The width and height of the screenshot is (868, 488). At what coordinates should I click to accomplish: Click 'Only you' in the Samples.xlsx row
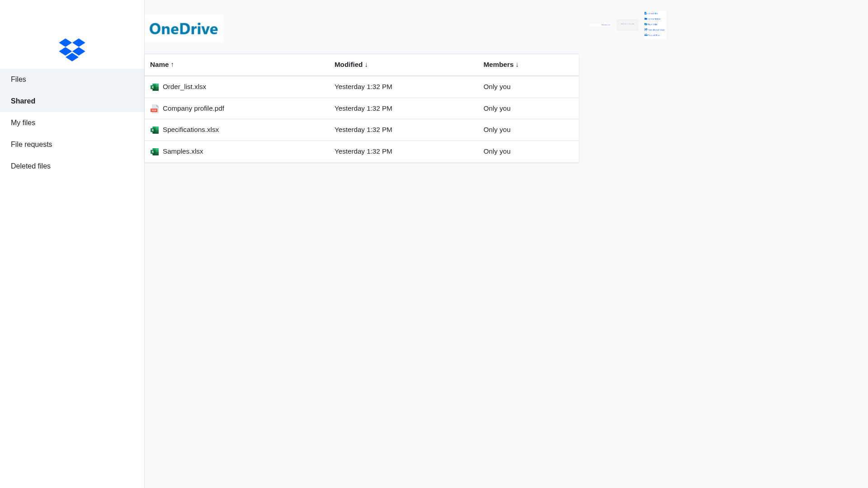497,151
